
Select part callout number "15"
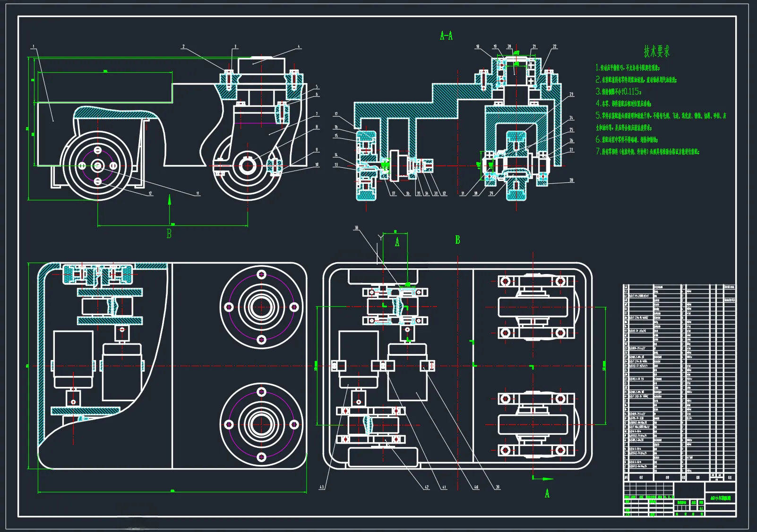tap(336, 136)
